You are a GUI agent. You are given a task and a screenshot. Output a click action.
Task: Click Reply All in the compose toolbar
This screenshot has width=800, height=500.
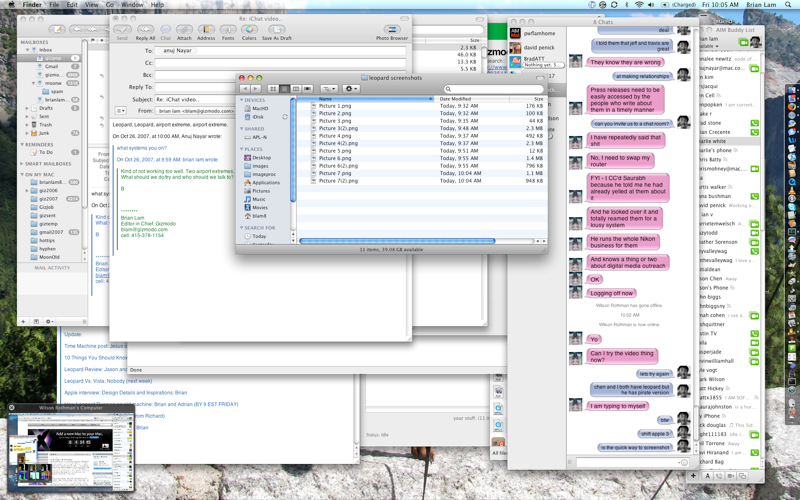click(x=145, y=32)
